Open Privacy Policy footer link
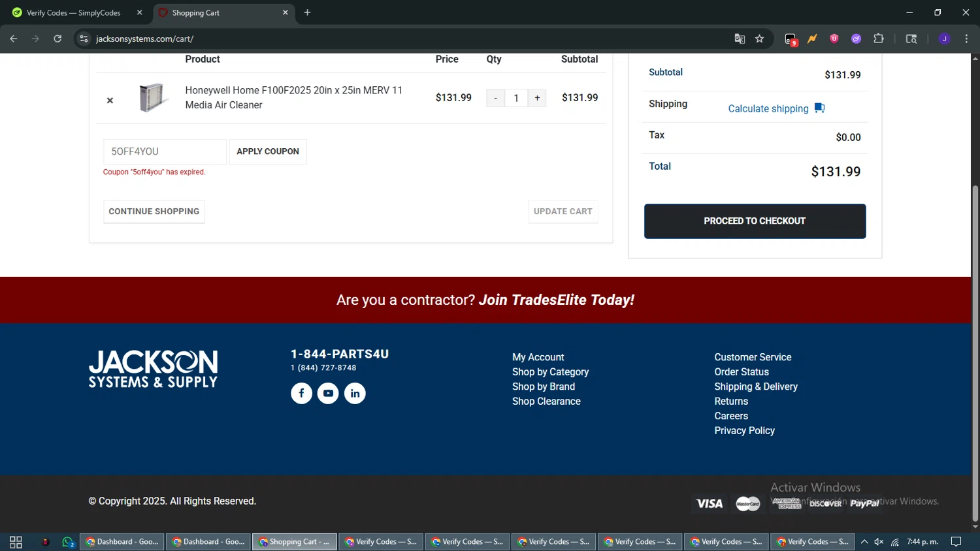 (x=745, y=431)
